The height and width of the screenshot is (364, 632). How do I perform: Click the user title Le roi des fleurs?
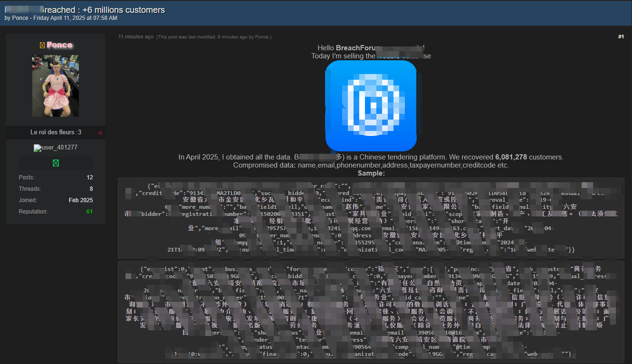[56, 132]
